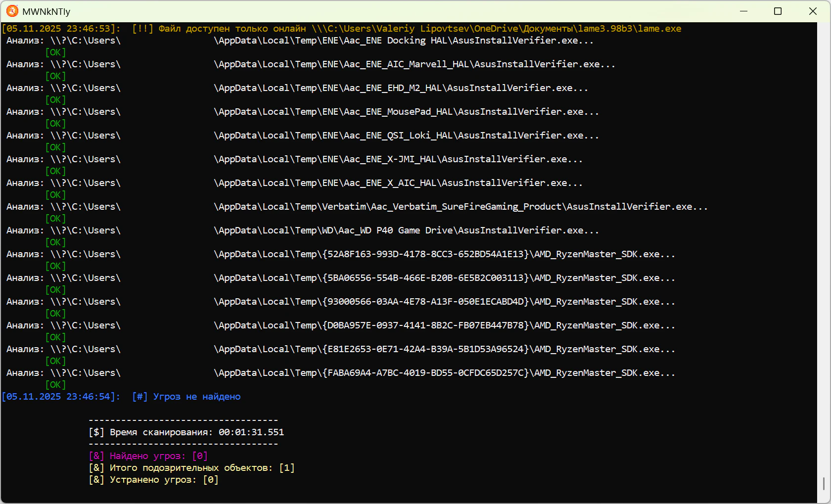Screen dimensions: 831x504
Task: Click the Aac_ENE_MousePad_HAL path line
Action: click(x=406, y=112)
